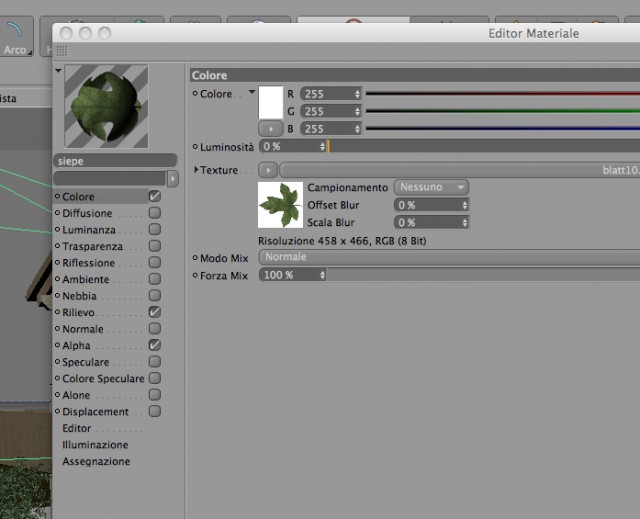This screenshot has height=519, width=640.
Task: Open the Colore mode dropdown triangle
Action: click(x=252, y=92)
